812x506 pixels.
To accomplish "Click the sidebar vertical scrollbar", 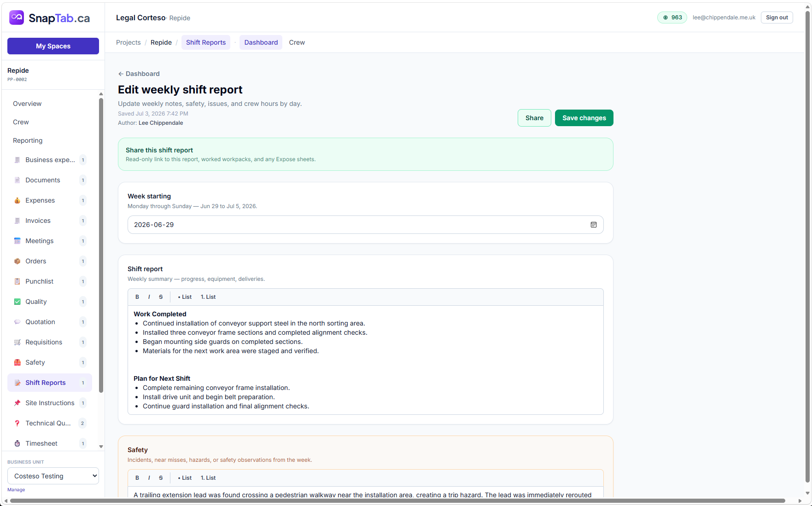I will coord(101,245).
